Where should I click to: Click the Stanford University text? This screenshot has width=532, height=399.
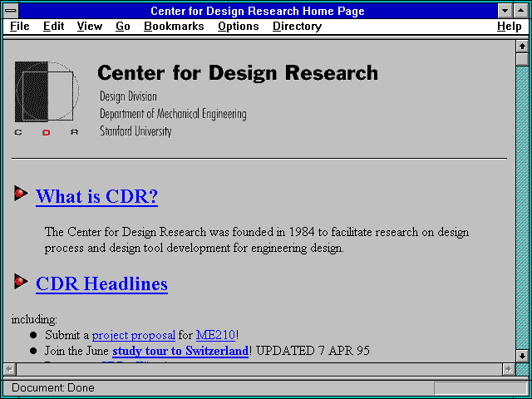[135, 131]
